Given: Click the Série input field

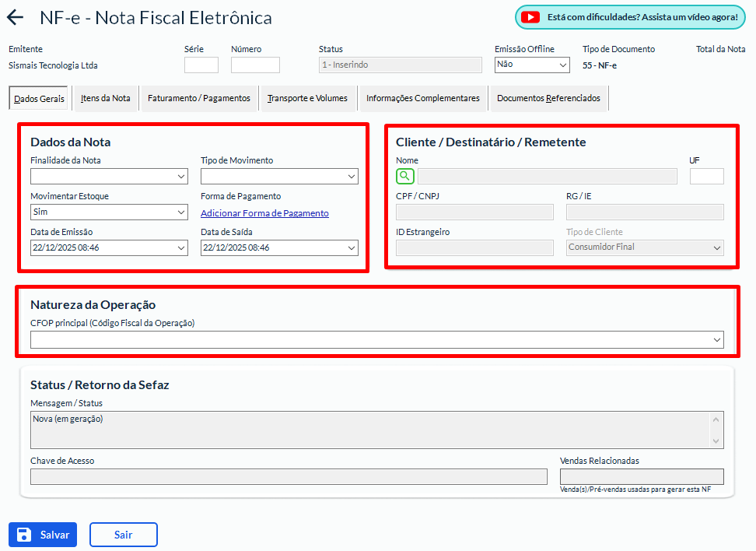Looking at the screenshot, I should [201, 65].
